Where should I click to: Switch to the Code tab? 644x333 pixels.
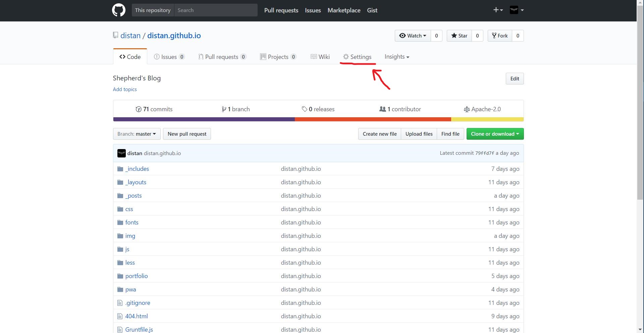130,57
